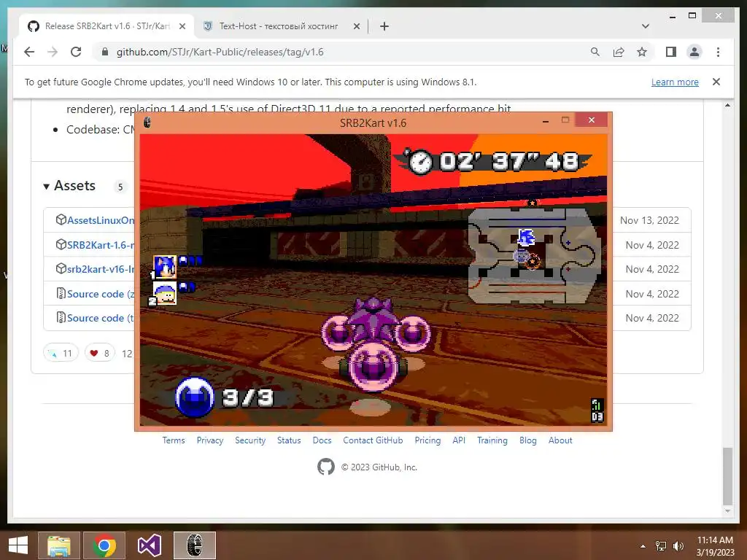This screenshot has width=747, height=560.
Task: Dismiss the Chrome update notification bar
Action: [x=716, y=82]
